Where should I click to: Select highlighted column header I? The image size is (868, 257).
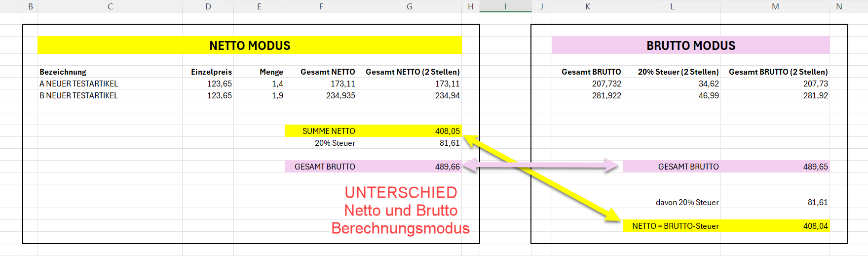(505, 6)
